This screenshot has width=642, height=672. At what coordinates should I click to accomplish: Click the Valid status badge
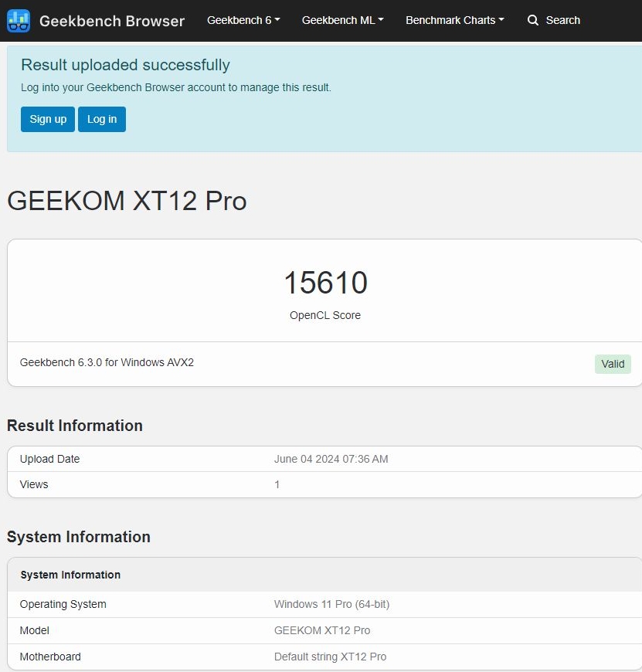click(613, 364)
